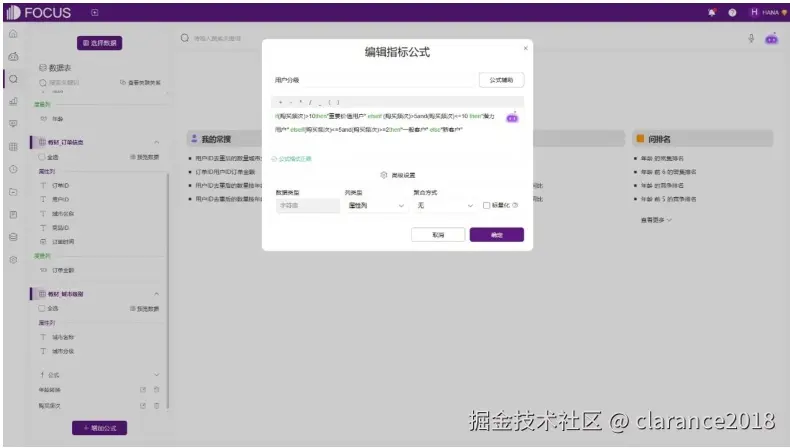Viewport: 790px width, 448px height.
Task: Toggle the 高级设置 section
Action: [x=398, y=175]
